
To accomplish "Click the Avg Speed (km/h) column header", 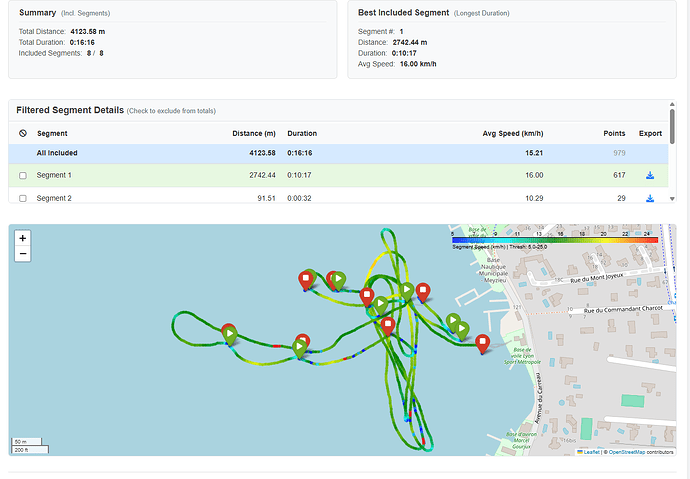I will (x=513, y=133).
